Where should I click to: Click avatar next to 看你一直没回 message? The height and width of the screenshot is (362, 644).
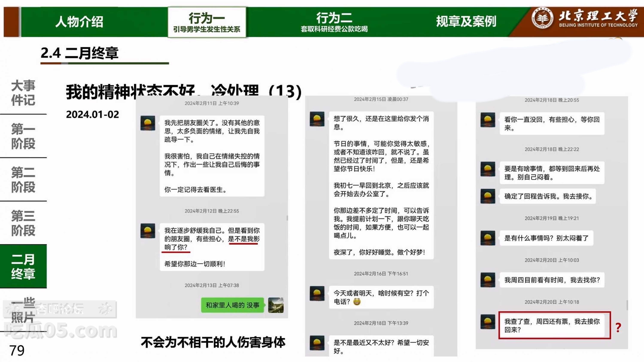click(x=488, y=120)
